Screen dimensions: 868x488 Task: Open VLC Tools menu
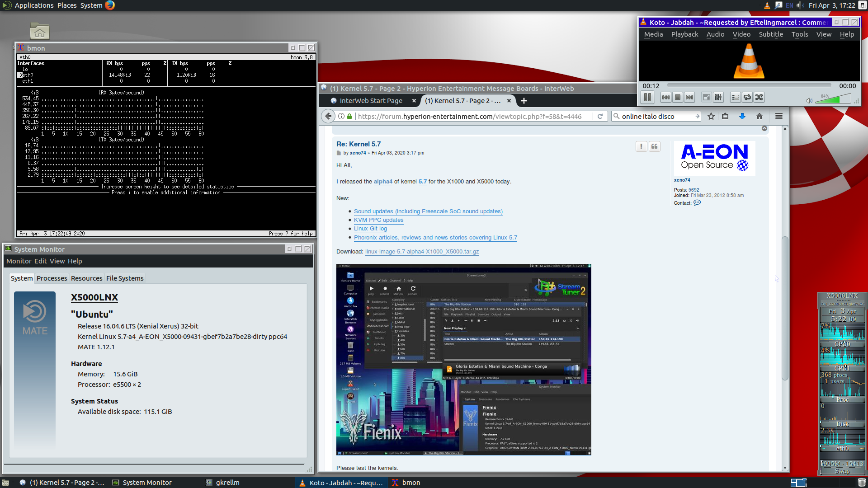point(800,34)
